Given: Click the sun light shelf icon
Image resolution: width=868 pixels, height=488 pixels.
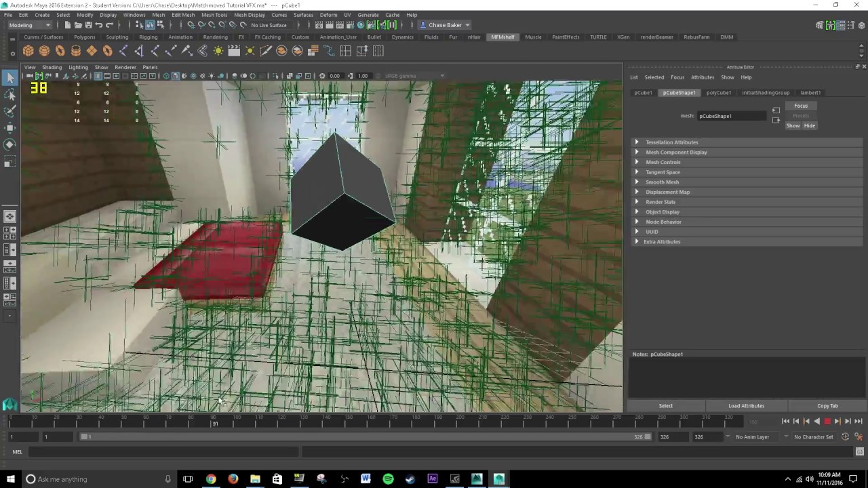Looking at the screenshot, I should pos(218,51).
